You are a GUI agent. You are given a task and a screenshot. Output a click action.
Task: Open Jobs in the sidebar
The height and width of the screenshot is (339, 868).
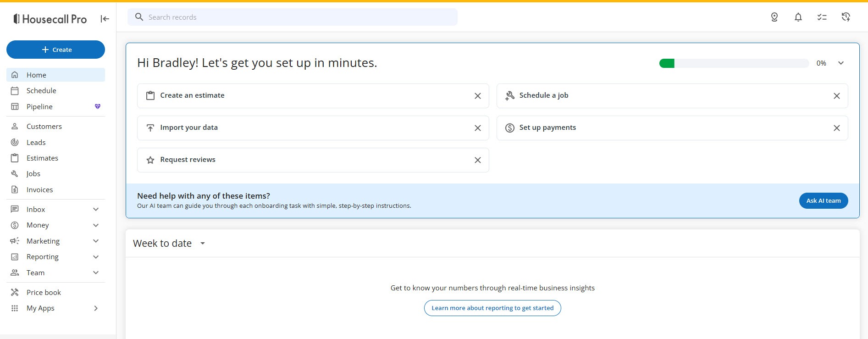pyautogui.click(x=55, y=174)
